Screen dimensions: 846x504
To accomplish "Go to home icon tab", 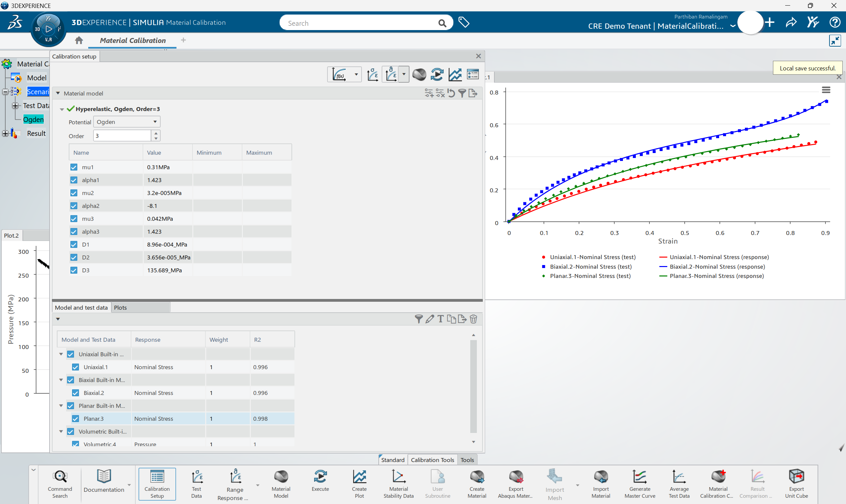I will (x=79, y=40).
